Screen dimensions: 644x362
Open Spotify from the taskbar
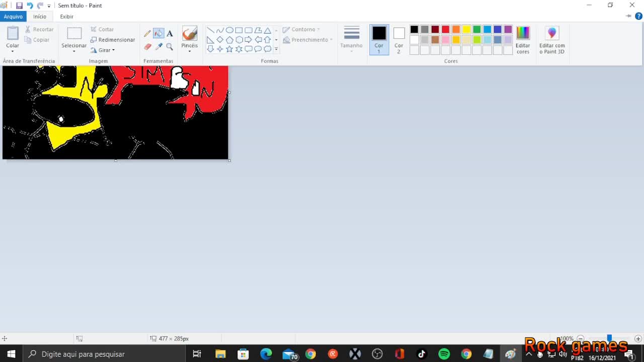tap(444, 354)
